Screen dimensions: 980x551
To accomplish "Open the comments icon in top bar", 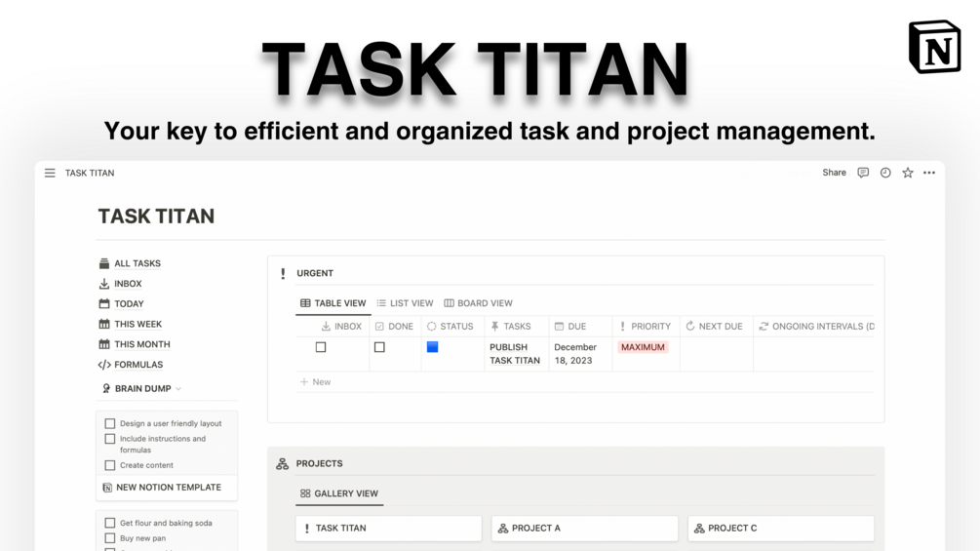I will (x=863, y=173).
